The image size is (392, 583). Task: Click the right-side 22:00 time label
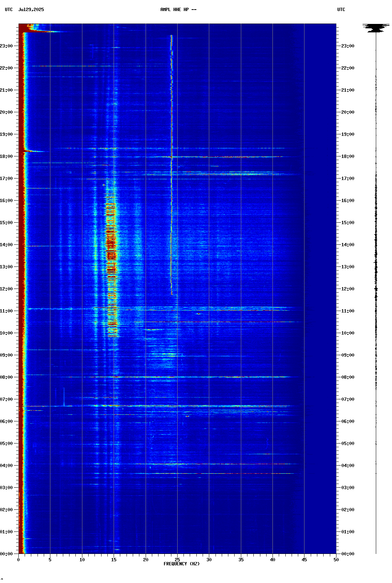pyautogui.click(x=348, y=68)
